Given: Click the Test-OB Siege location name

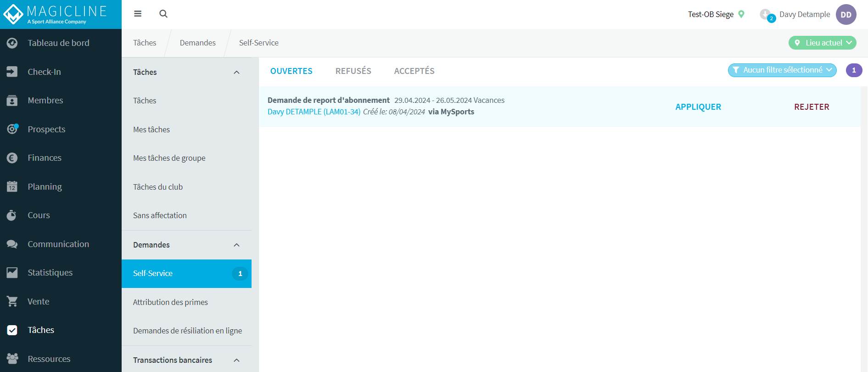Looking at the screenshot, I should click(711, 14).
